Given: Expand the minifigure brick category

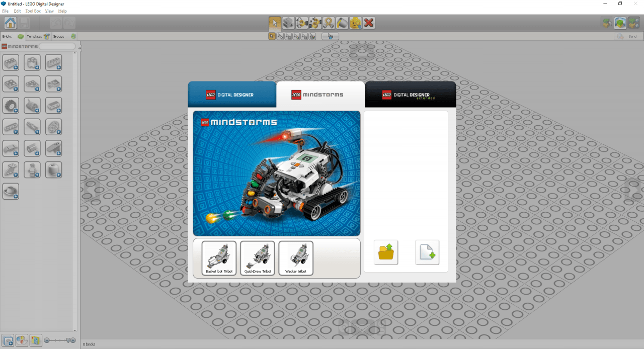Looking at the screenshot, I should pyautogui.click(x=32, y=169).
